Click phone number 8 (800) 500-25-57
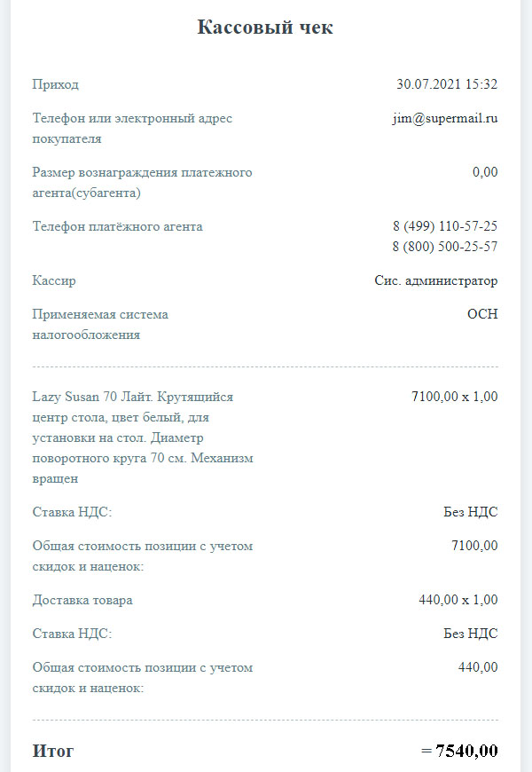 pyautogui.click(x=445, y=247)
